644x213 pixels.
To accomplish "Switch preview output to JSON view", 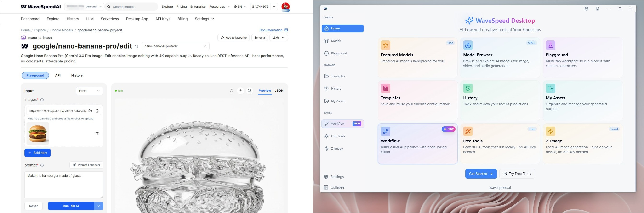I will (x=279, y=91).
